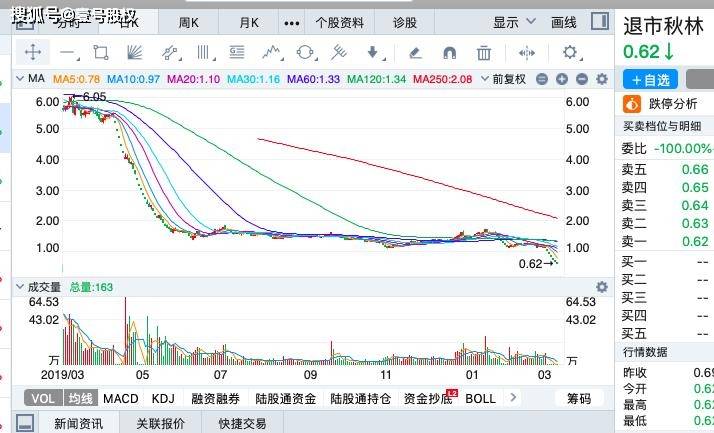The height and width of the screenshot is (433, 714).
Task: Click the 退市秋林 stock name
Action: point(663,26)
